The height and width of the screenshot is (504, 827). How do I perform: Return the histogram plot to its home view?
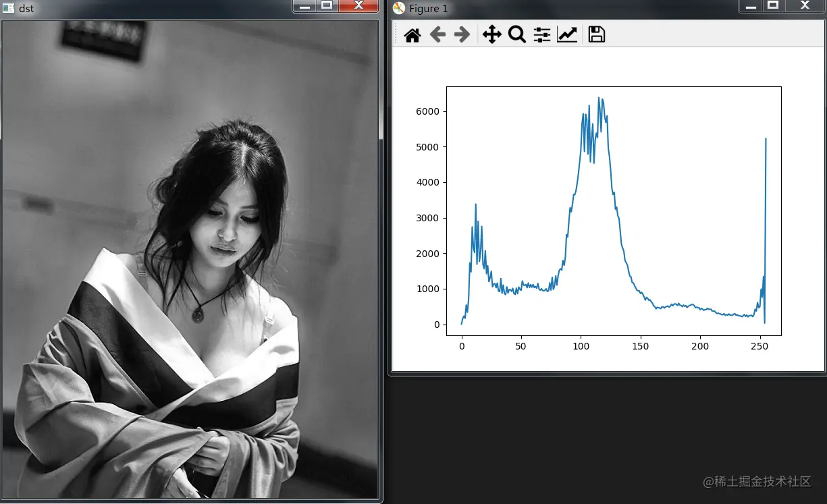(x=412, y=34)
